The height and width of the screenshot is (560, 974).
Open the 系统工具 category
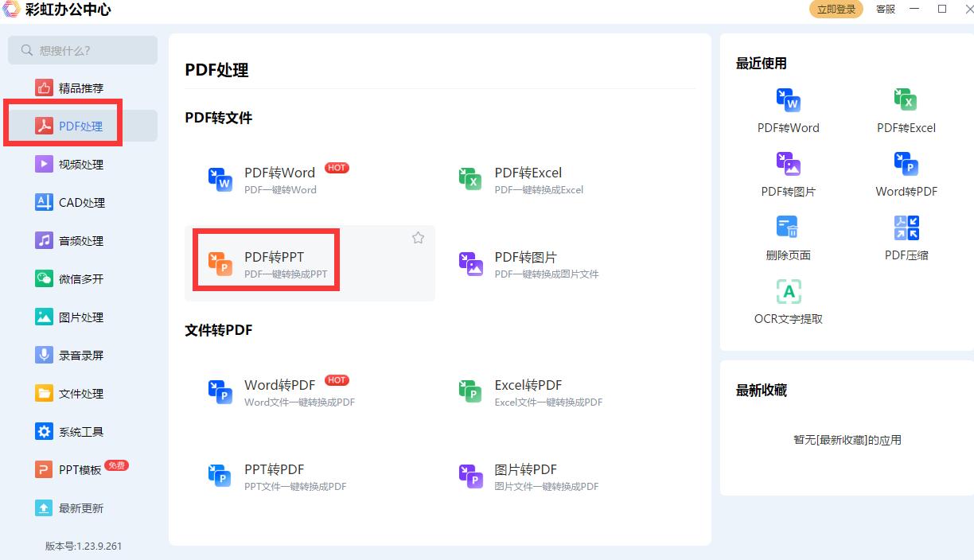coord(80,431)
